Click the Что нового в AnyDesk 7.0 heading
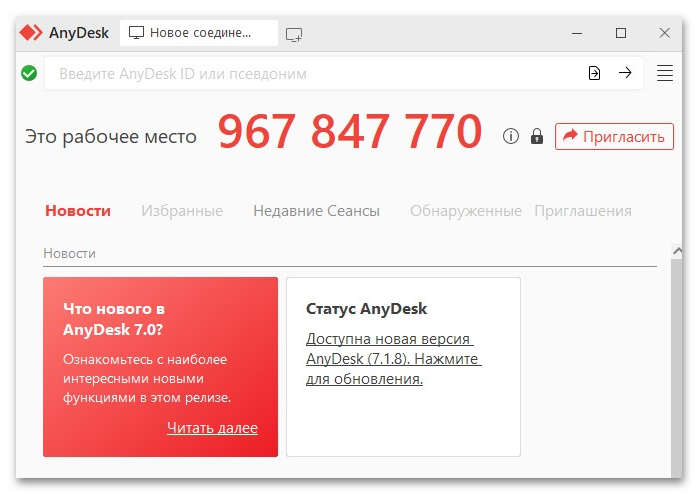 (114, 319)
